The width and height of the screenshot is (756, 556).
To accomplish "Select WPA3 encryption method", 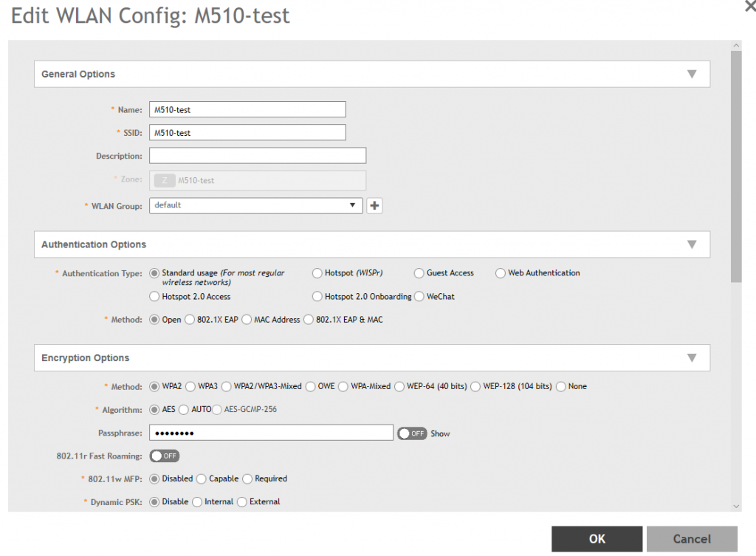I will (190, 386).
